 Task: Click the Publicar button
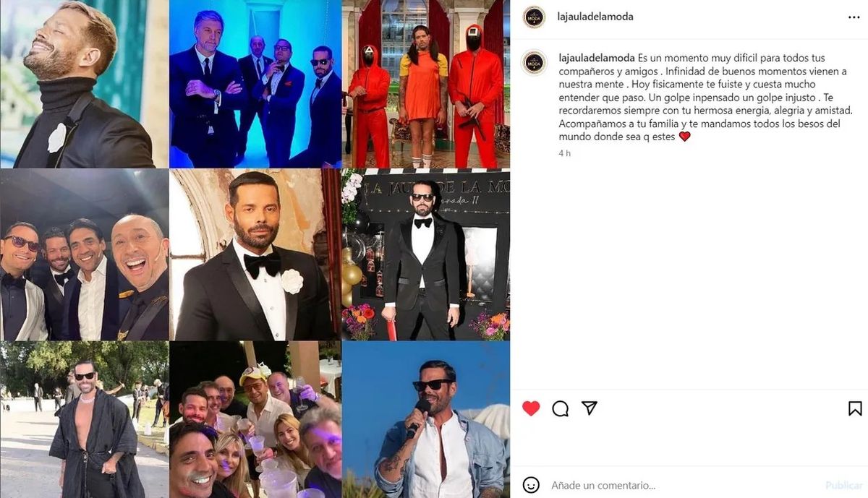click(844, 486)
